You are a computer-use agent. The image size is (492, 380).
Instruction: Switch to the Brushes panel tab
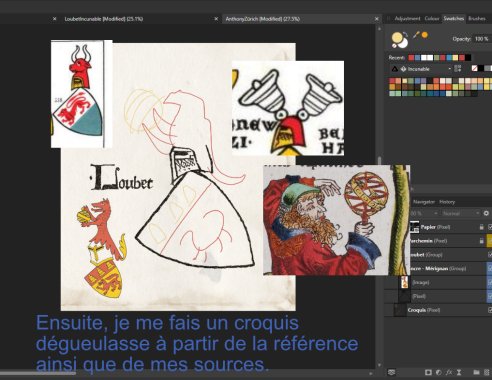coord(477,19)
